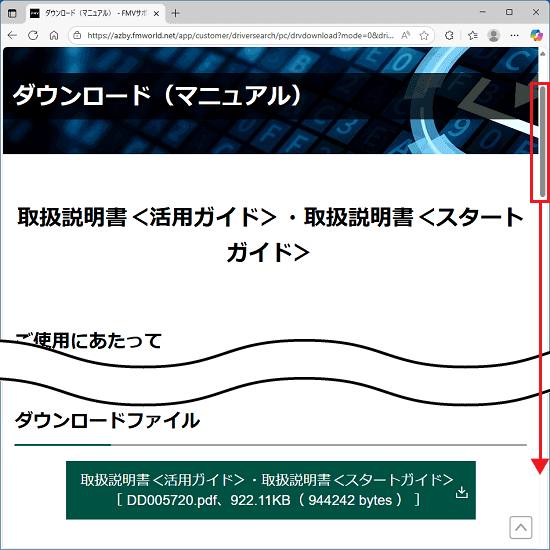
Task: Click the ダウンロード（マニュアル） banner title
Action: click(157, 95)
